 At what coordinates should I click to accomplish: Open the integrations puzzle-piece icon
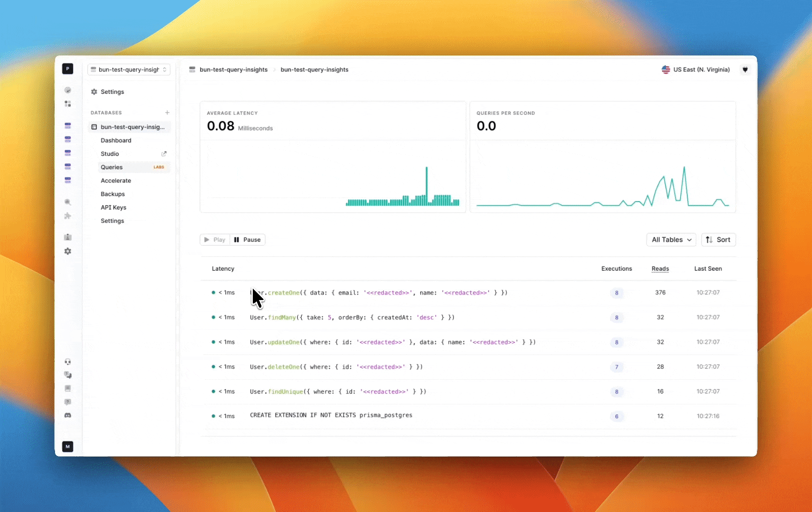tap(68, 216)
